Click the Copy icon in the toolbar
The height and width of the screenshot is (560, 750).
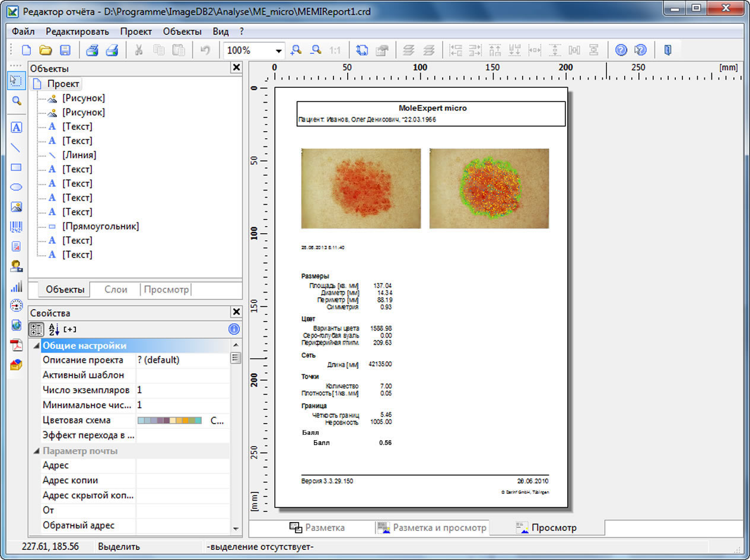click(158, 50)
